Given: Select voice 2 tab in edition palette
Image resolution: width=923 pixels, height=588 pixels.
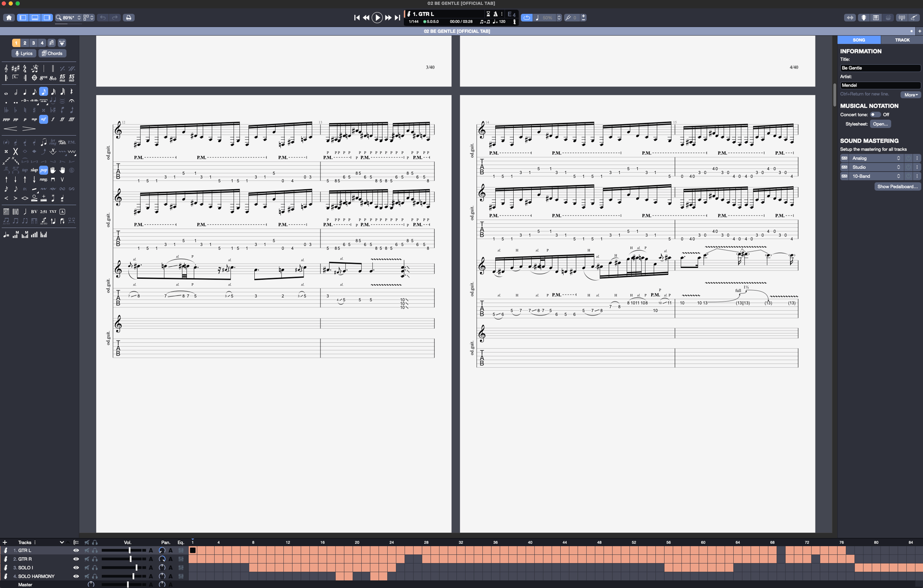Looking at the screenshot, I should pos(25,43).
